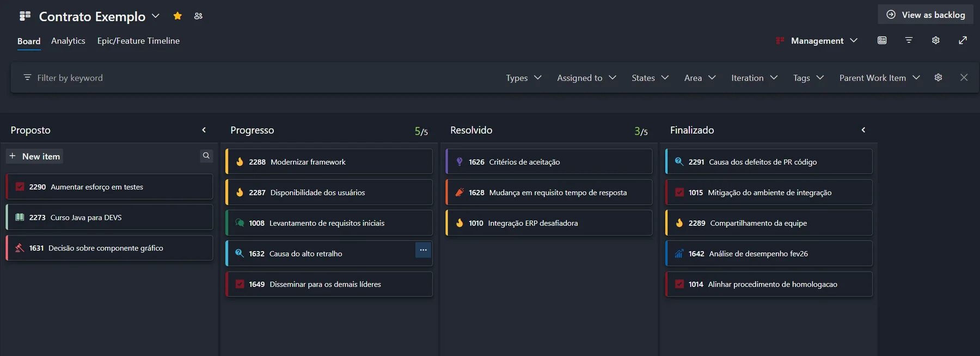Click flame icon of item 2288
The image size is (980, 356).
(x=240, y=162)
